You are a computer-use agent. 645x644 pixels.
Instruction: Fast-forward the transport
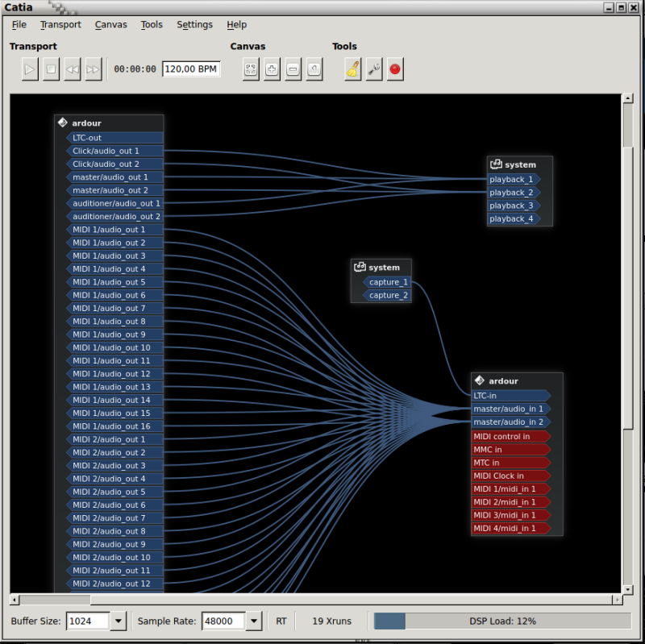pos(94,69)
